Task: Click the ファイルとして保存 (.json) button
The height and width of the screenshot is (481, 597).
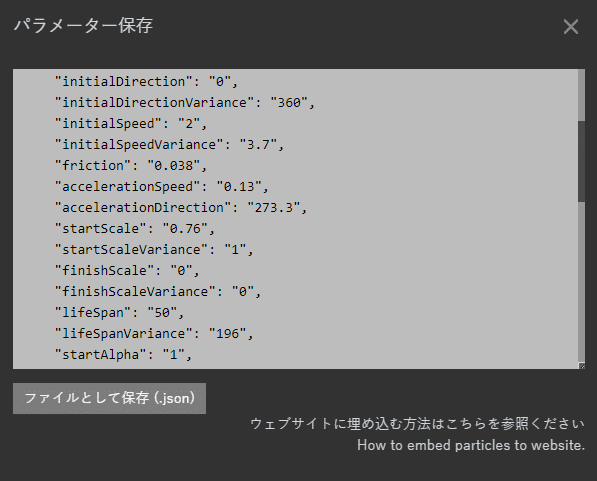Action: tap(109, 398)
